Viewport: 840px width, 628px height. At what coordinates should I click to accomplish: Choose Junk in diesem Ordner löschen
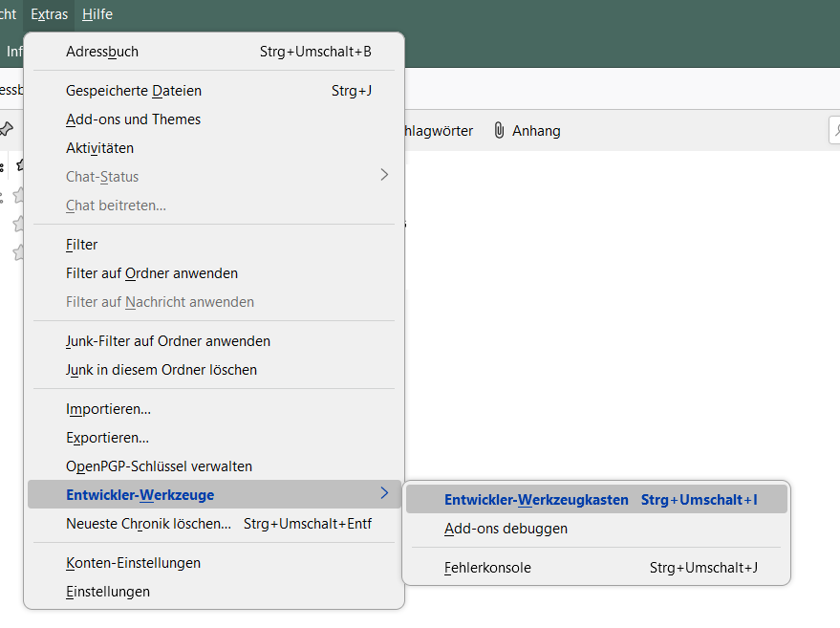[162, 369]
